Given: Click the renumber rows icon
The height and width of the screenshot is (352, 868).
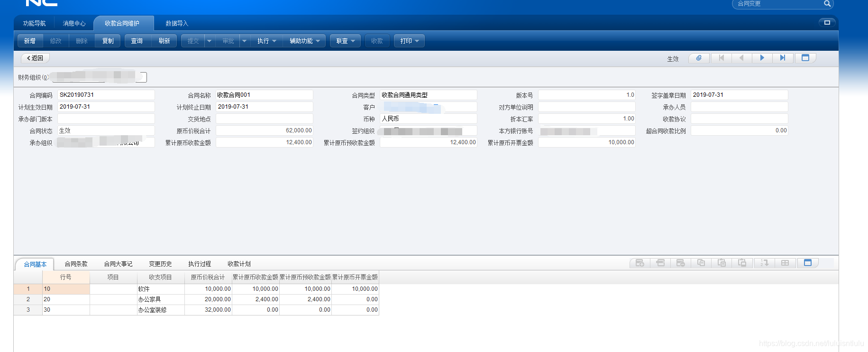Looking at the screenshot, I should click(764, 263).
